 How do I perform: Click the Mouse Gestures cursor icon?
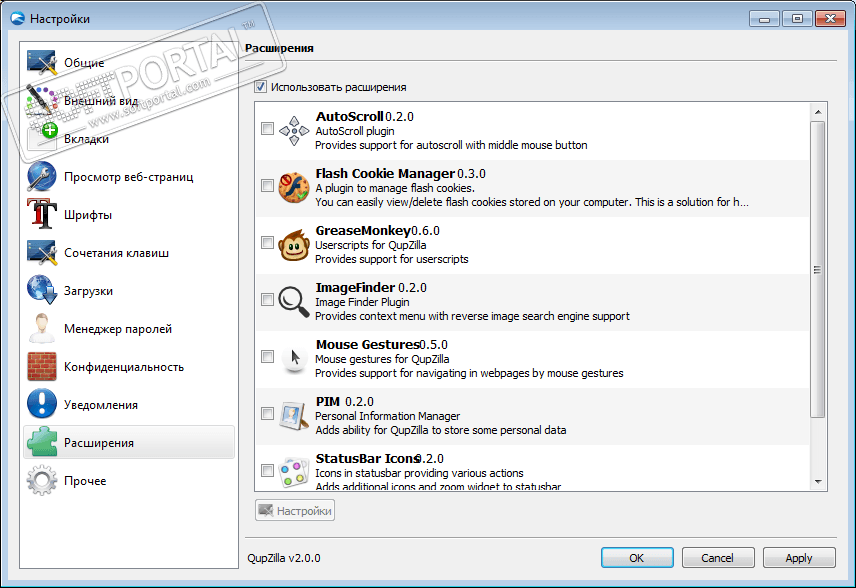pos(294,359)
